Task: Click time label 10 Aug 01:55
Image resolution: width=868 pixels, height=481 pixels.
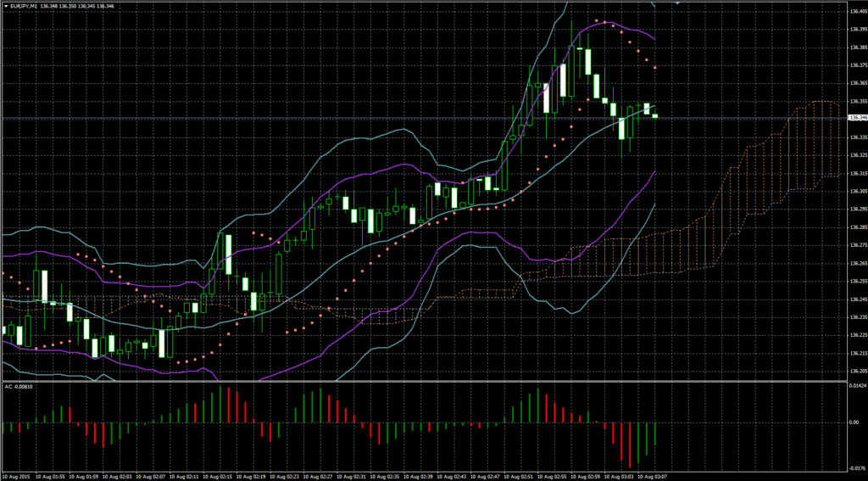Action: point(49,476)
